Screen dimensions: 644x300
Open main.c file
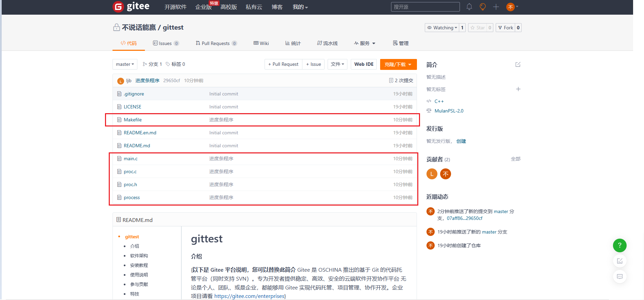(131, 159)
